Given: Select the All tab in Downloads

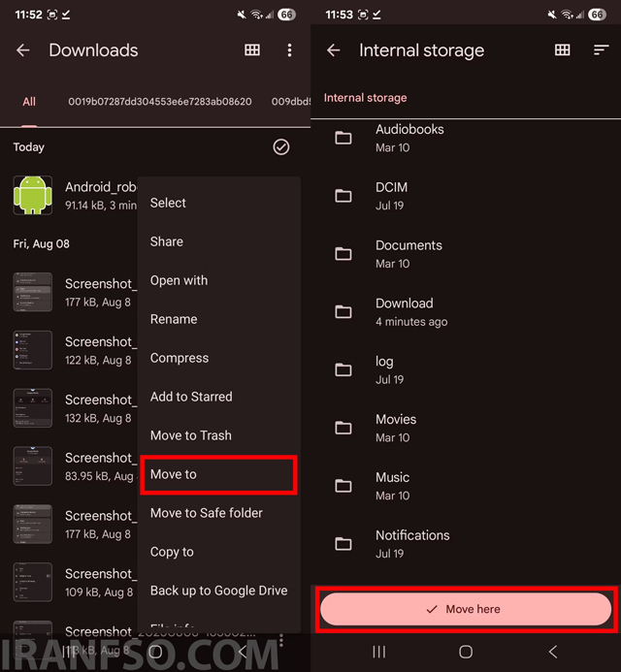Looking at the screenshot, I should [29, 102].
